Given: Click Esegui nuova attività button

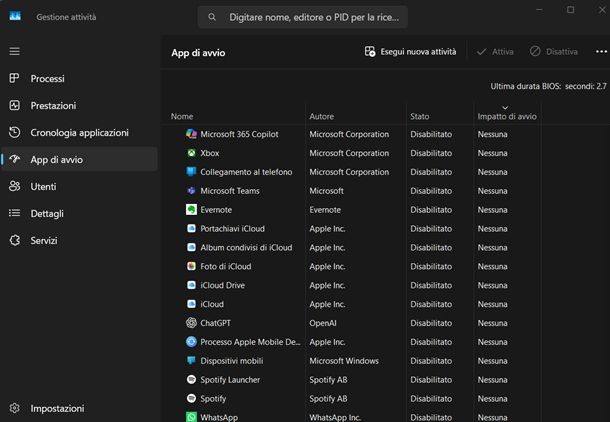Looking at the screenshot, I should 411,52.
